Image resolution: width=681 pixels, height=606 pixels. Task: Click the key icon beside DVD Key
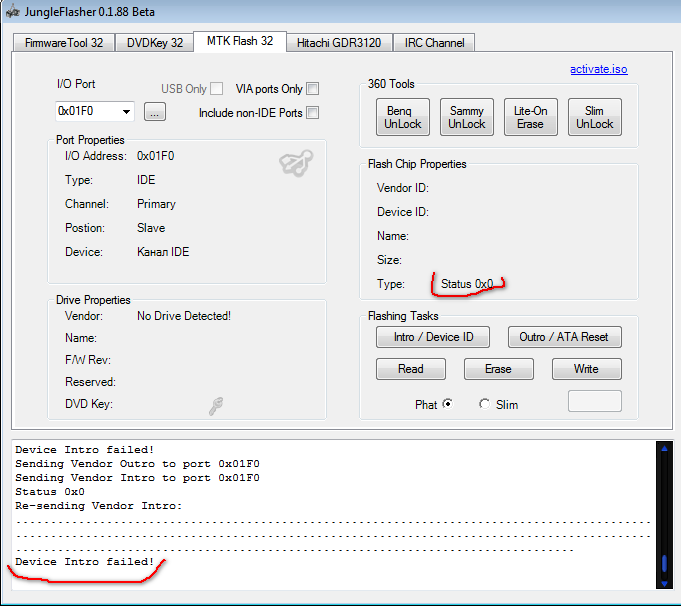click(x=216, y=406)
